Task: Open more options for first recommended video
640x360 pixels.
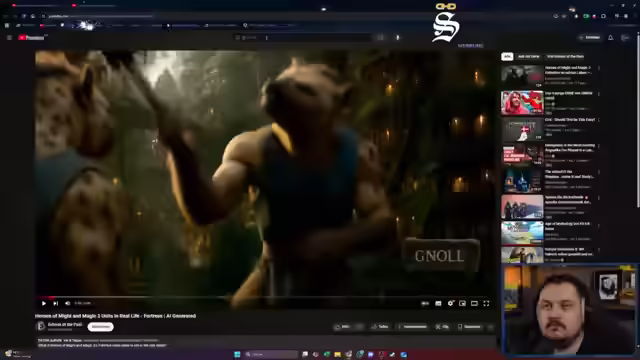Action: [x=599, y=68]
